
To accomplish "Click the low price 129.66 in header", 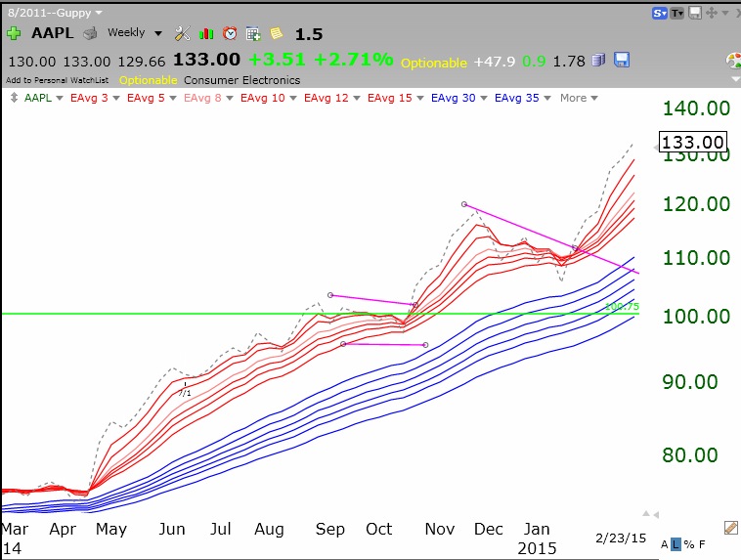I will [x=142, y=62].
